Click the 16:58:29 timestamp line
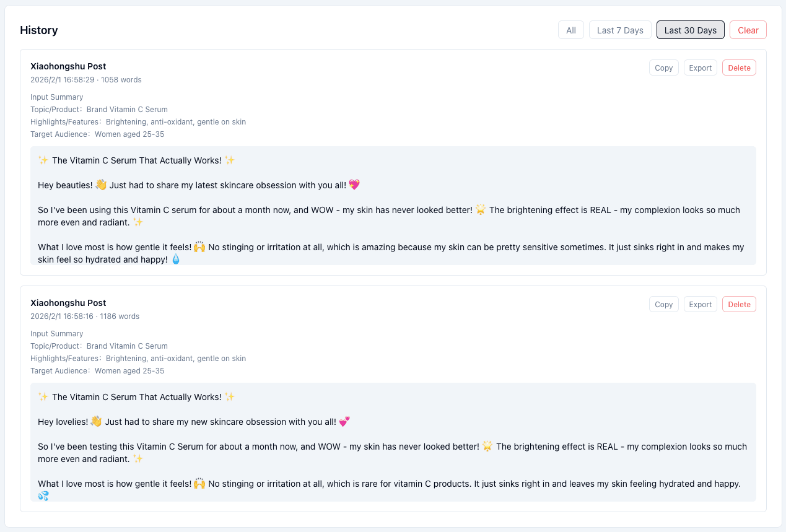Screen dimensions: 786x532 [85, 80]
